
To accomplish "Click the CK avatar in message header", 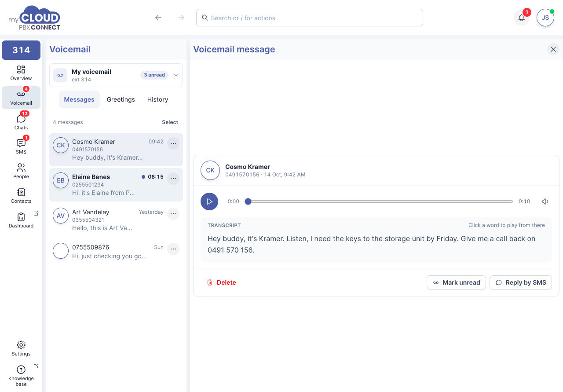I will tap(210, 170).
